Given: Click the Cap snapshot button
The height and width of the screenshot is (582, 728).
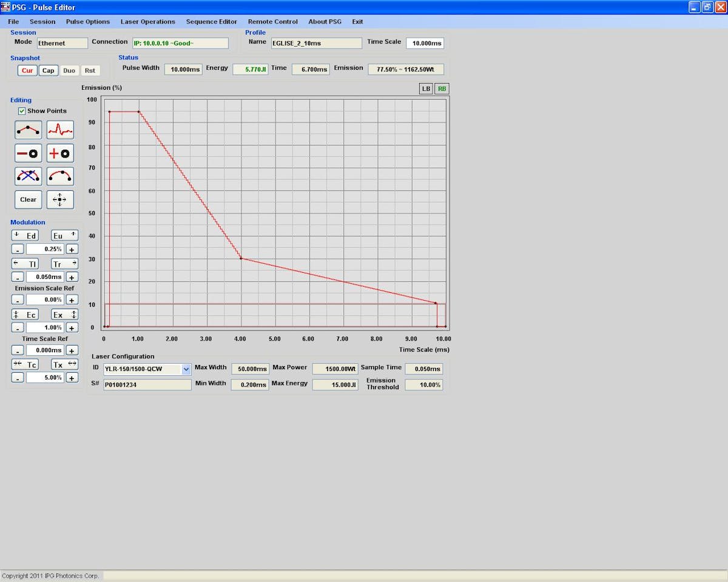Looking at the screenshot, I should click(48, 70).
